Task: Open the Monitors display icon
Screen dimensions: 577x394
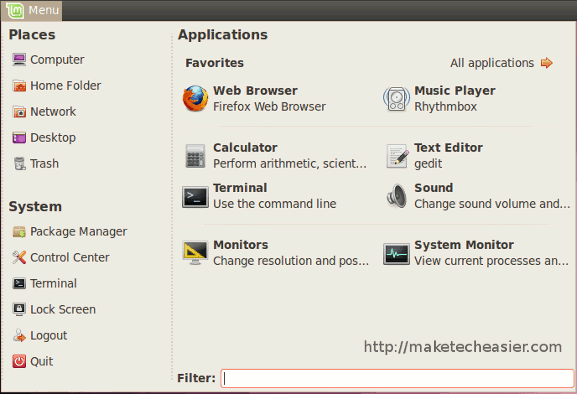Action: tap(195, 253)
